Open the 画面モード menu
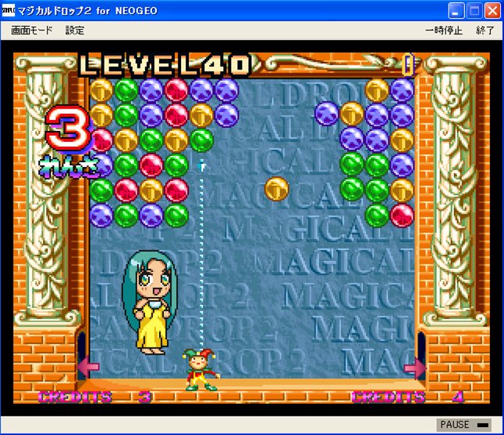This screenshot has height=435, width=504. (31, 30)
